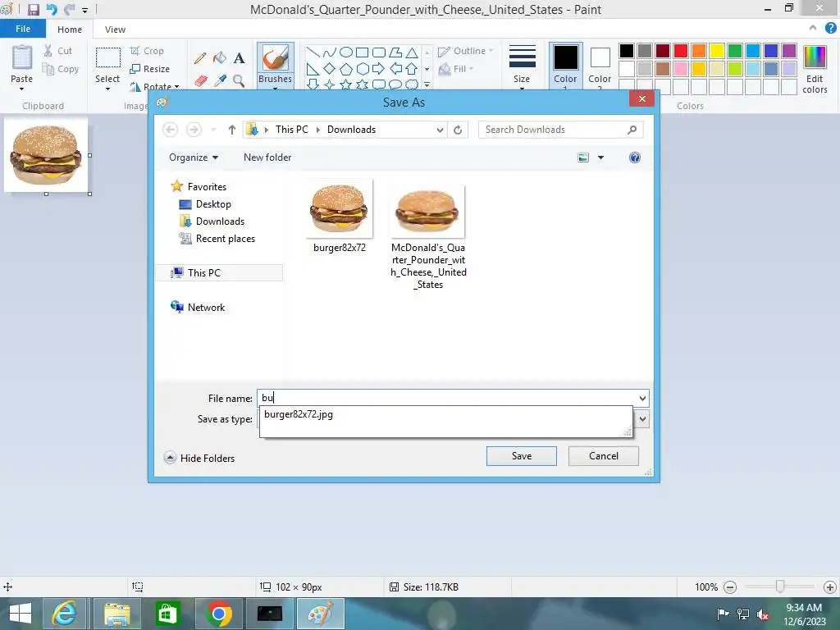The image size is (840, 630).
Task: Click the Help icon in Save As dialog
Action: pyautogui.click(x=635, y=157)
